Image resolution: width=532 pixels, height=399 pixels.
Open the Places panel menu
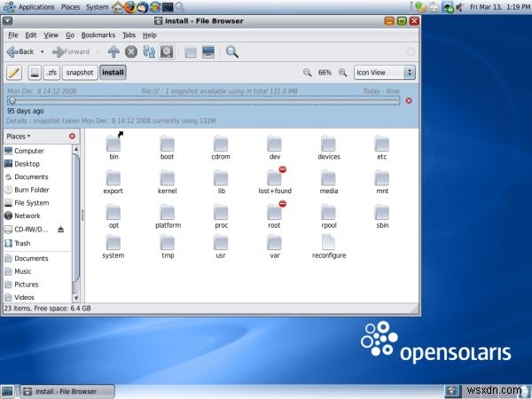[x=71, y=7]
